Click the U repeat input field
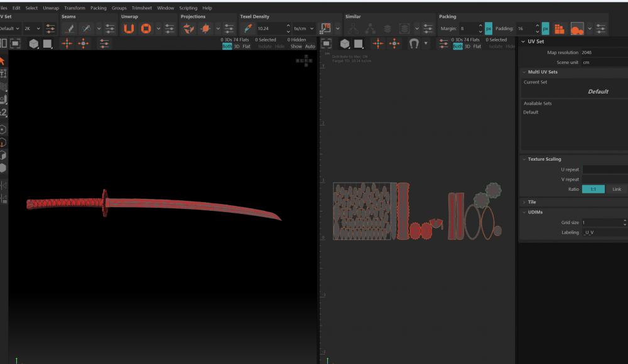628x364 pixels. point(604,169)
